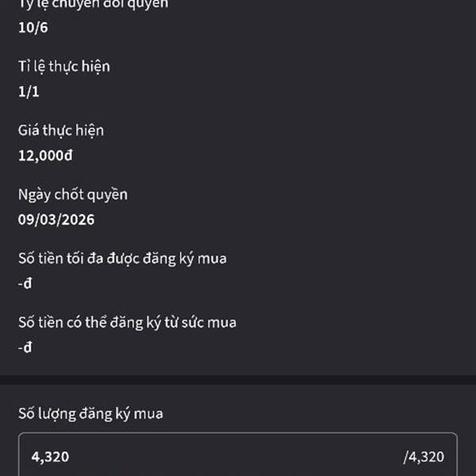This screenshot has height=476, width=476.
Task: Tap the /4,320 maximum quantity indicator
Action: pos(424,457)
